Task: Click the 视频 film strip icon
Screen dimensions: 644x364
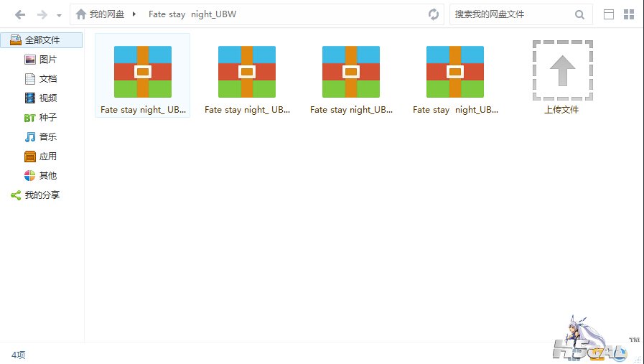Action: tap(30, 98)
